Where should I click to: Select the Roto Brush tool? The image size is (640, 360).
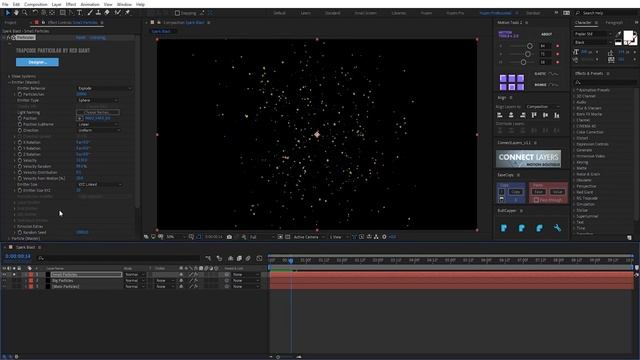coord(118,13)
